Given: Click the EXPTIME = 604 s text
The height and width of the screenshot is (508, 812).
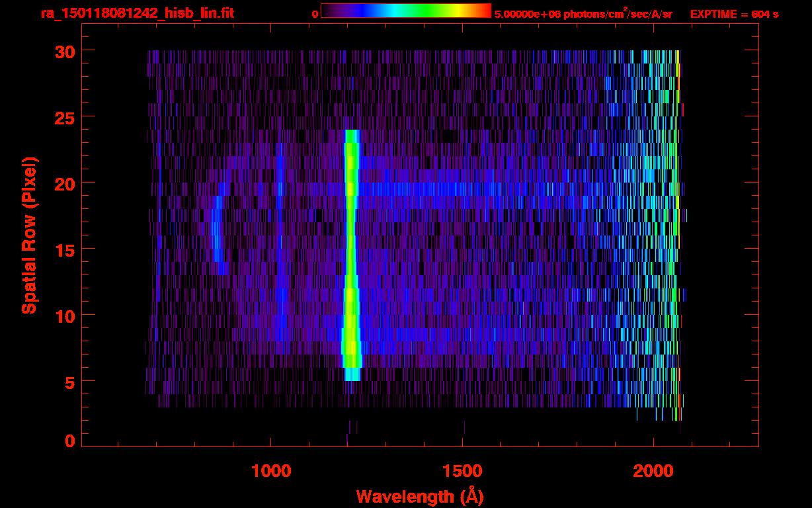Looking at the screenshot, I should 734,14.
